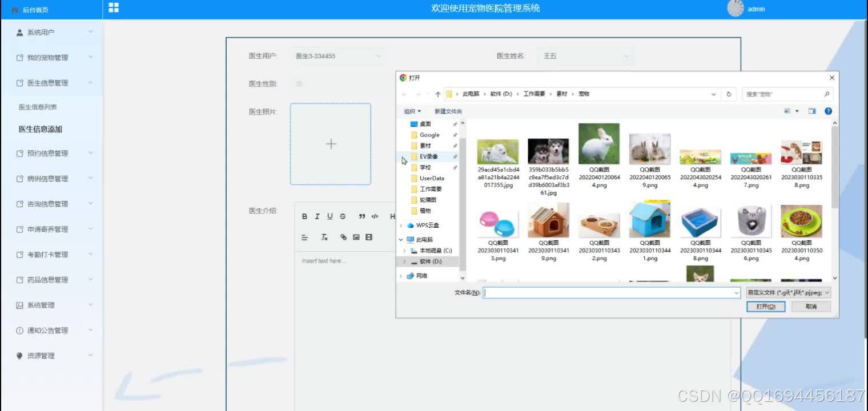
Task: Open the filename history dropdown arrow
Action: (736, 292)
